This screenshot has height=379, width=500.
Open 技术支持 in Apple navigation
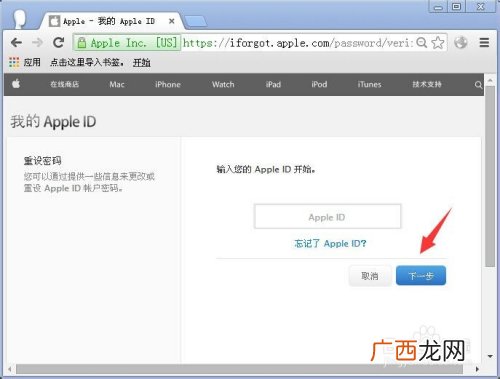tap(427, 84)
